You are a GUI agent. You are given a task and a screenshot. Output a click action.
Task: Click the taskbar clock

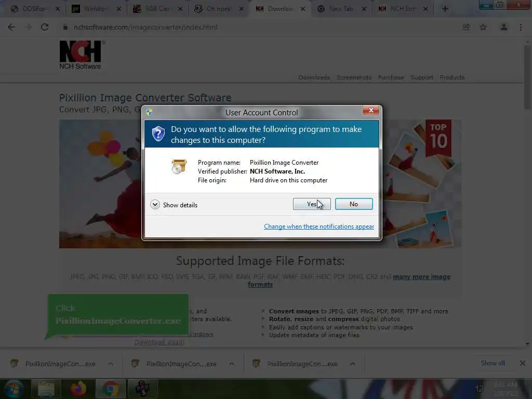point(506,389)
